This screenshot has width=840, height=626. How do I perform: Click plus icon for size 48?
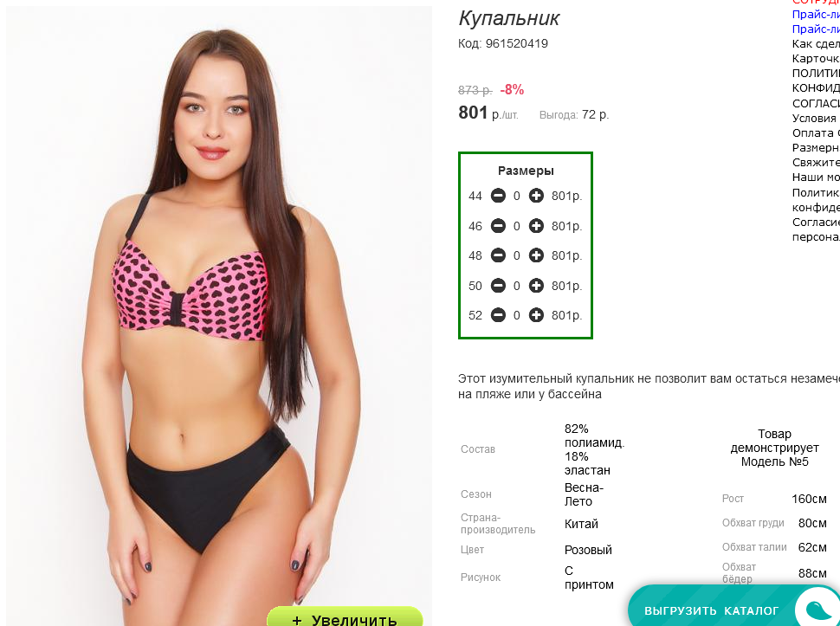536,255
